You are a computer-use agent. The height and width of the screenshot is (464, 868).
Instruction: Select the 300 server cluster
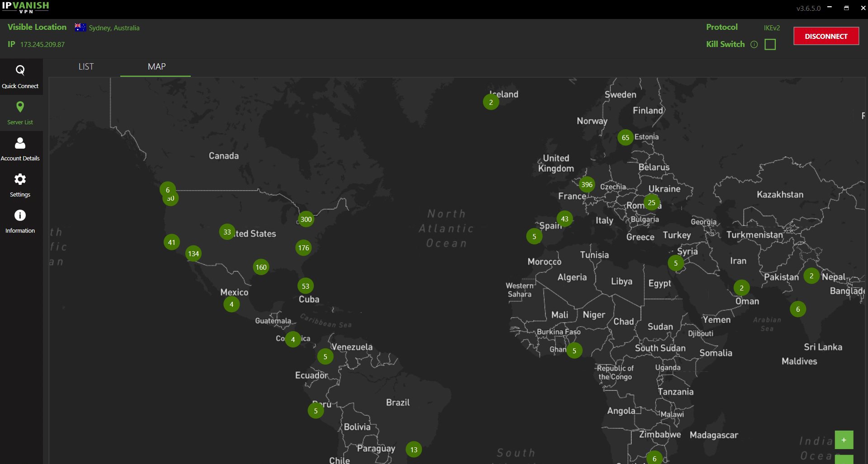(x=306, y=220)
